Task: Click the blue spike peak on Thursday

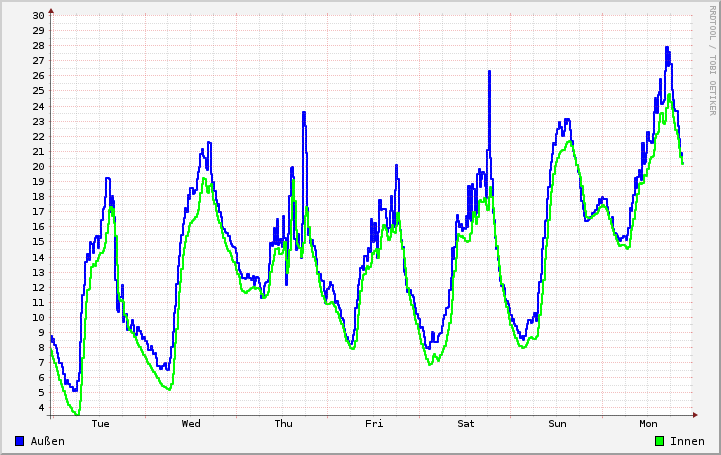Action: (x=304, y=114)
